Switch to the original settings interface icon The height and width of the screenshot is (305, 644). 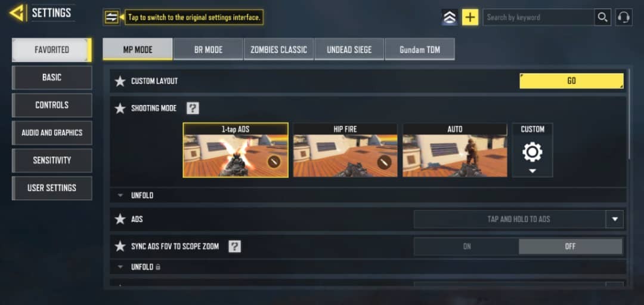pyautogui.click(x=112, y=17)
